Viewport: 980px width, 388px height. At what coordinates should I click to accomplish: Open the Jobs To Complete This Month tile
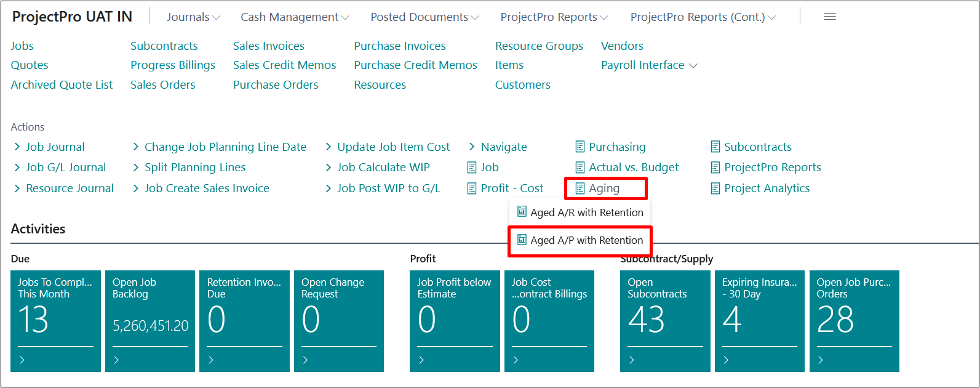pos(55,321)
